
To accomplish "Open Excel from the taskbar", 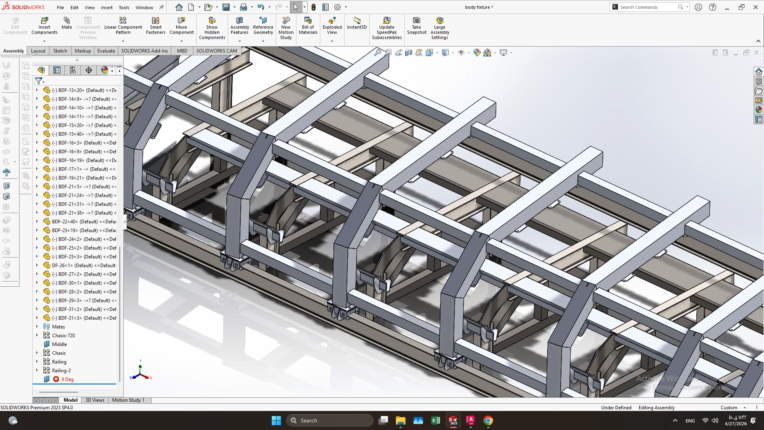I will tap(436, 420).
